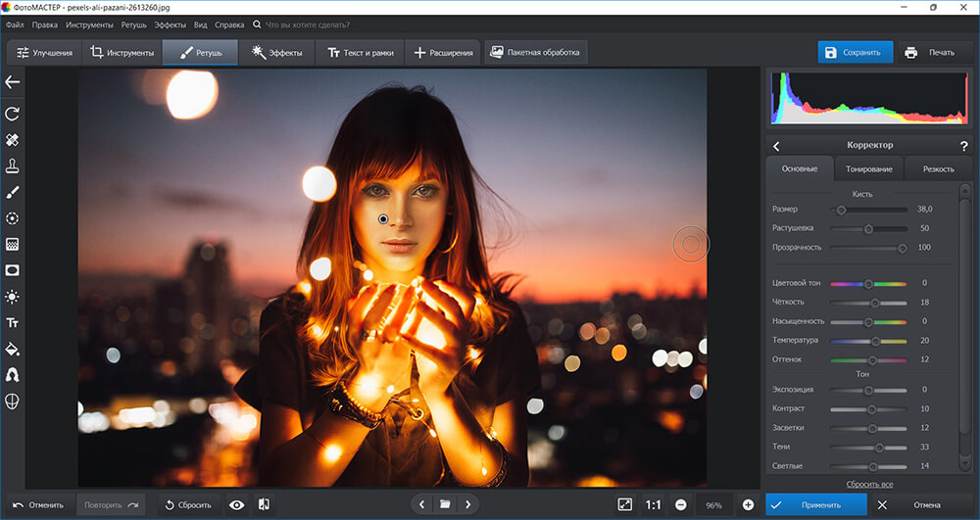The width and height of the screenshot is (980, 520).
Task: Select the vignette tool in sidebar
Action: point(12,270)
